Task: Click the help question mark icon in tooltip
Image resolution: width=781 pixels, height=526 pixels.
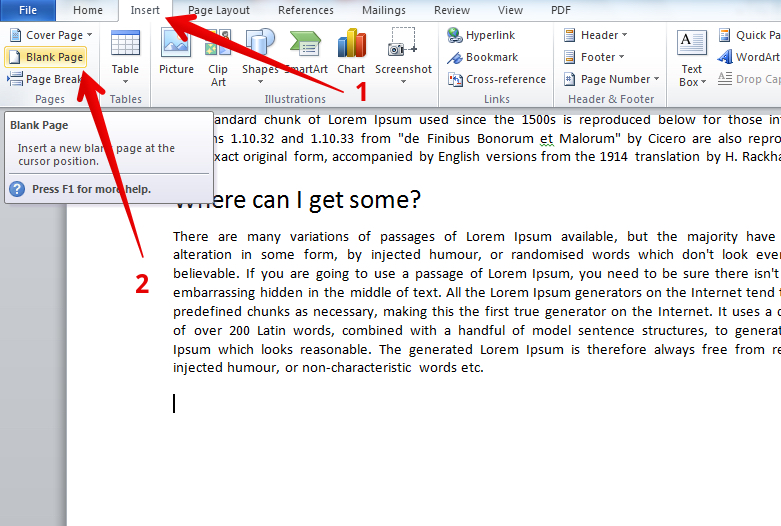Action: pos(17,189)
